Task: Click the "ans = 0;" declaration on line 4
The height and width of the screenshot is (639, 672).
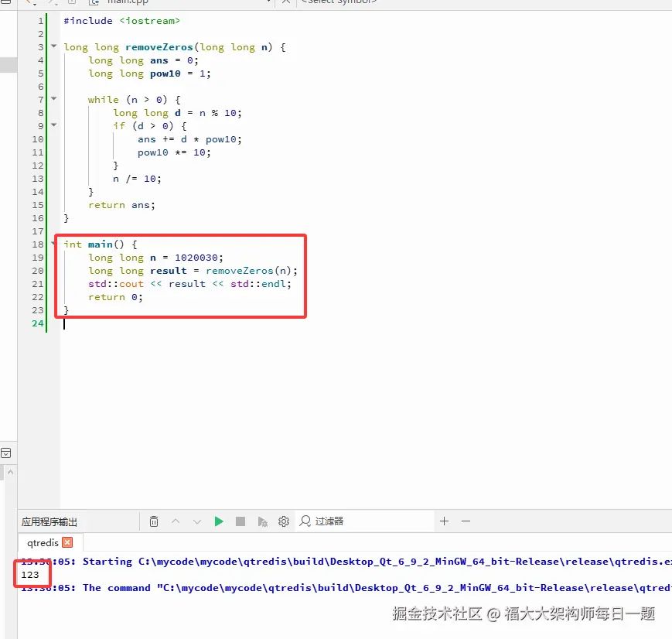Action: pos(175,60)
